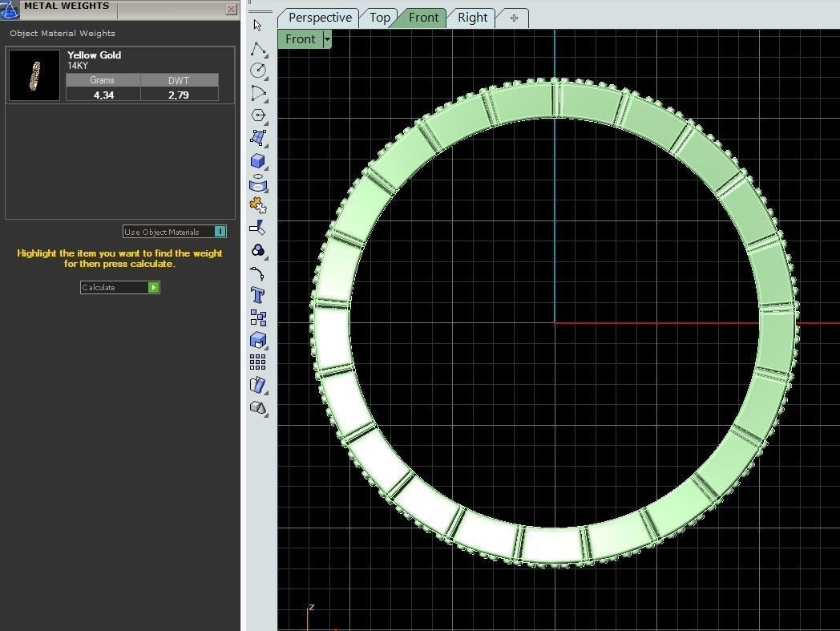Image resolution: width=840 pixels, height=631 pixels.
Task: Click the Metal Weights panel logo icon
Action: (9, 9)
